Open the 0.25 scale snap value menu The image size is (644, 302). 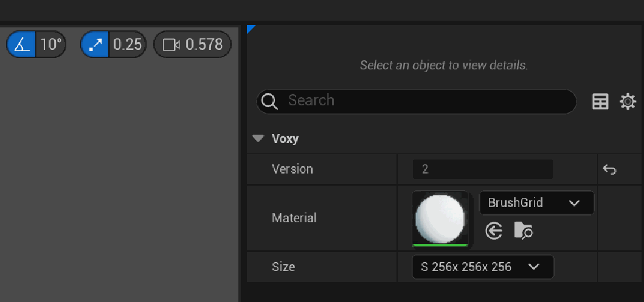[127, 44]
